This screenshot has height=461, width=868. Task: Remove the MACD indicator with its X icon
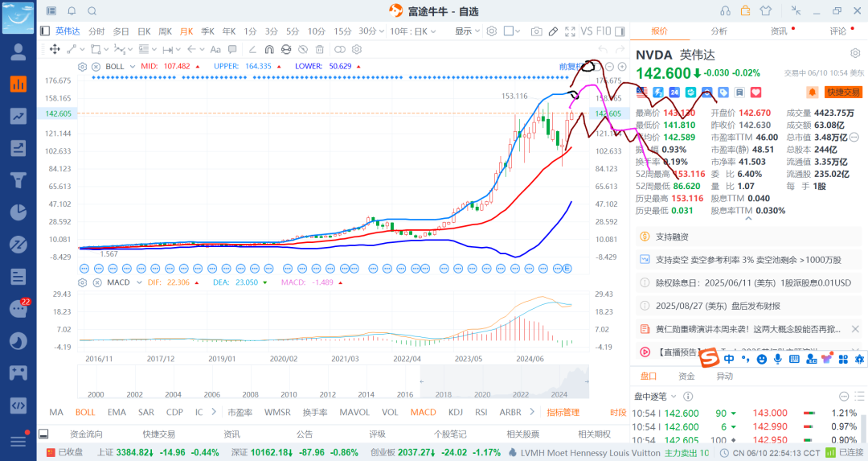[97, 282]
